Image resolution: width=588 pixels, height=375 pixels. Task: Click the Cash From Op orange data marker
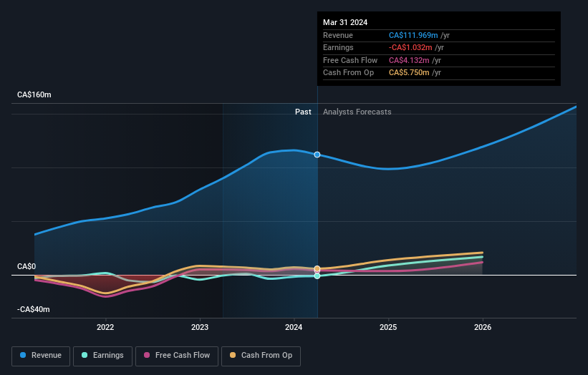coord(317,268)
